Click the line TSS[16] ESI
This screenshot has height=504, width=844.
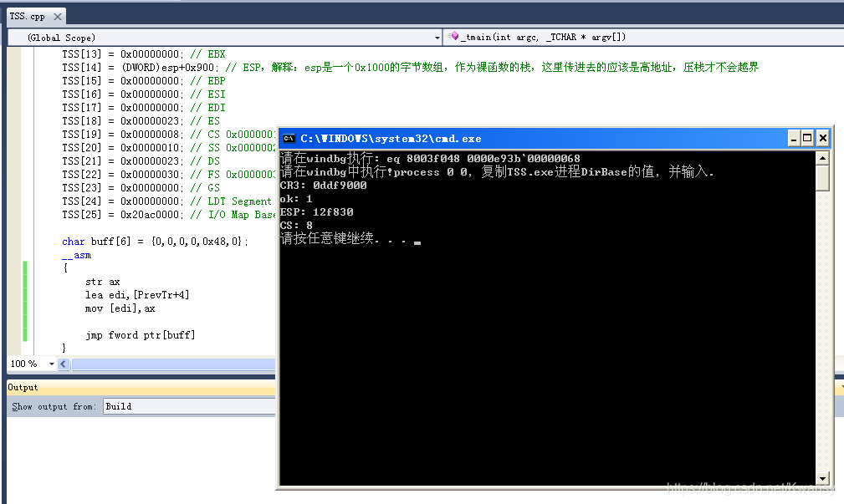[144, 94]
